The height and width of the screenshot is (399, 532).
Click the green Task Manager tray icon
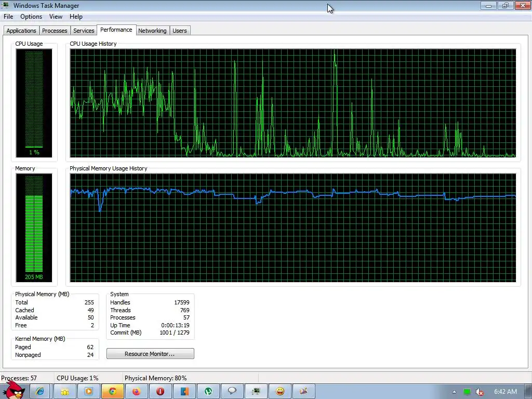[x=467, y=392]
